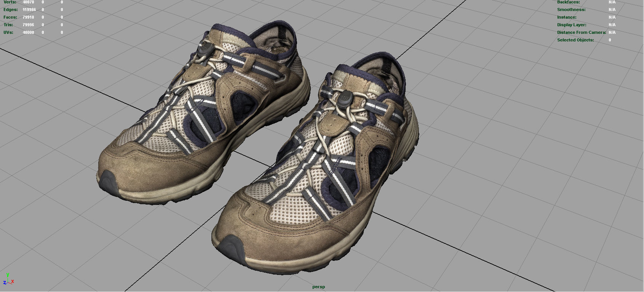Click the N/A value beside Distance From Camera
This screenshot has height=292, width=644.
(612, 32)
